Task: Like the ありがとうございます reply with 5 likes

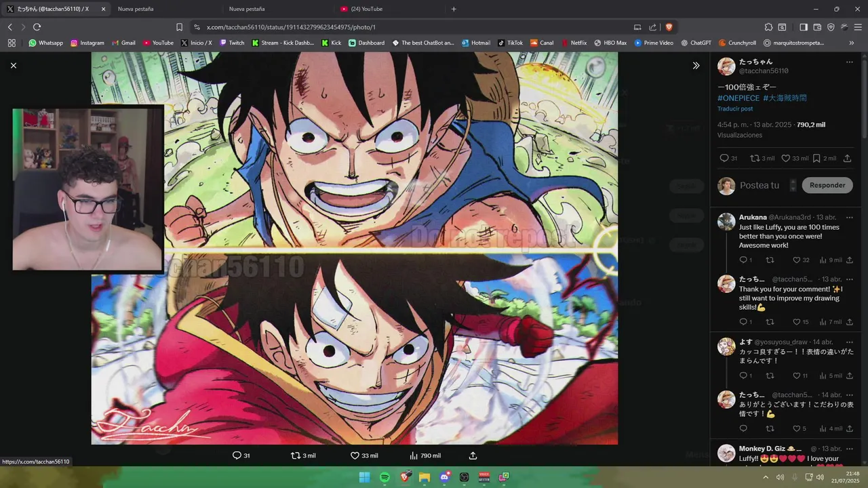Action: (x=797, y=428)
